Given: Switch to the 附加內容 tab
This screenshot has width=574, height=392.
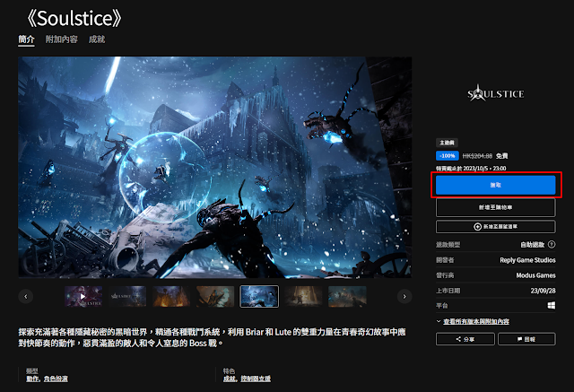Looking at the screenshot, I should tap(62, 39).
